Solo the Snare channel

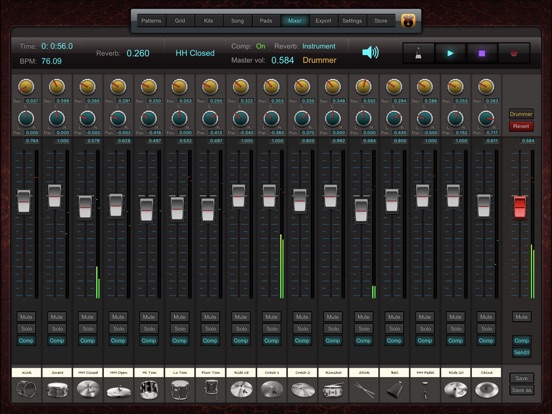[x=57, y=329]
